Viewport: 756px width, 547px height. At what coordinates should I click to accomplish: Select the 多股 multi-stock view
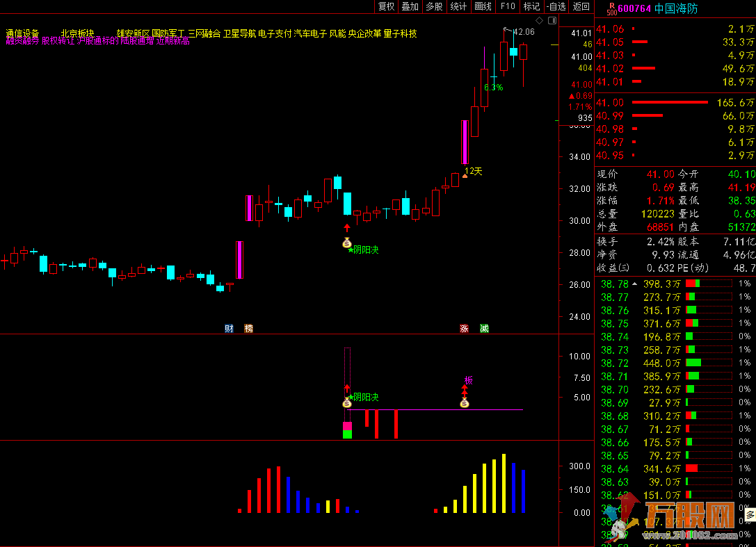435,6
